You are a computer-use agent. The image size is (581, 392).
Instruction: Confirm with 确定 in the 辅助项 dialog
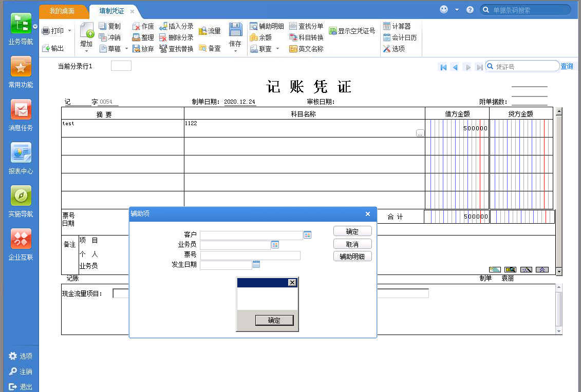[x=352, y=231]
